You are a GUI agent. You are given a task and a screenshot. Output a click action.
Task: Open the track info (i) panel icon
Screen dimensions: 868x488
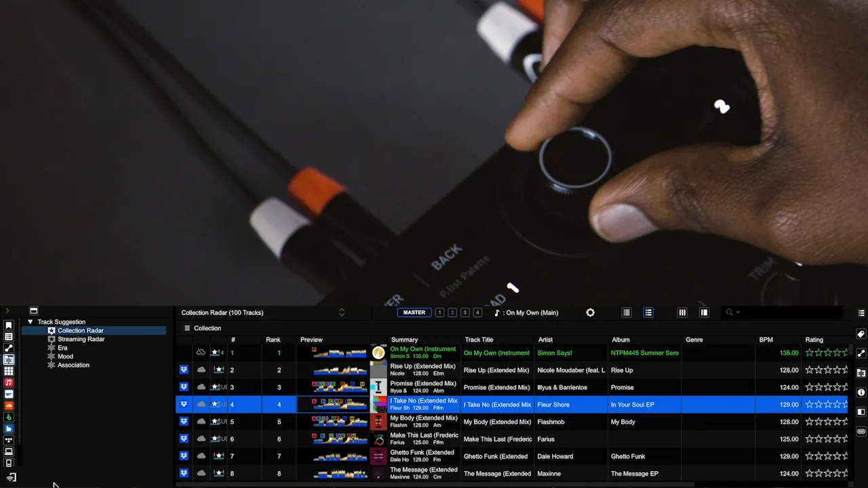point(861,392)
